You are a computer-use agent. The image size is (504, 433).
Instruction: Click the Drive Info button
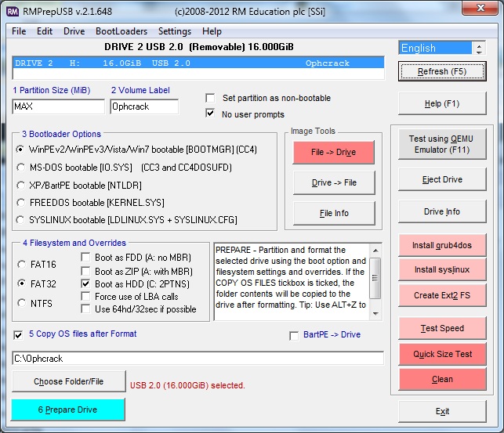(x=442, y=211)
